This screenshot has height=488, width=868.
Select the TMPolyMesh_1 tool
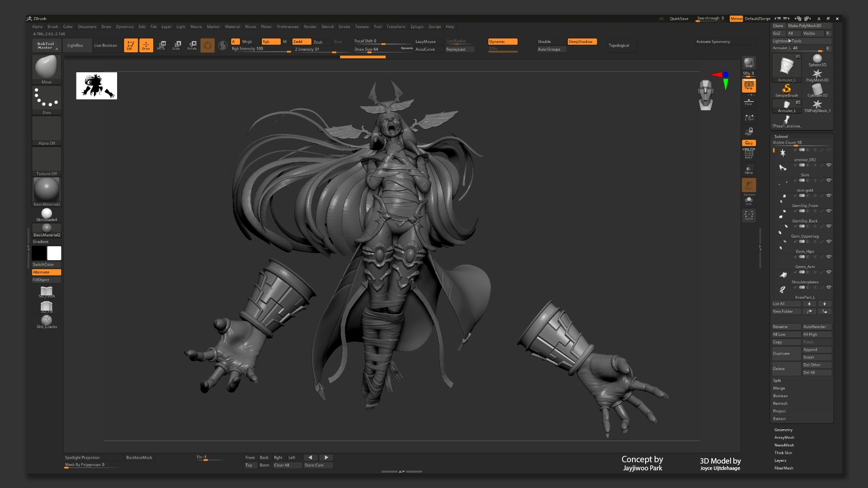[817, 106]
